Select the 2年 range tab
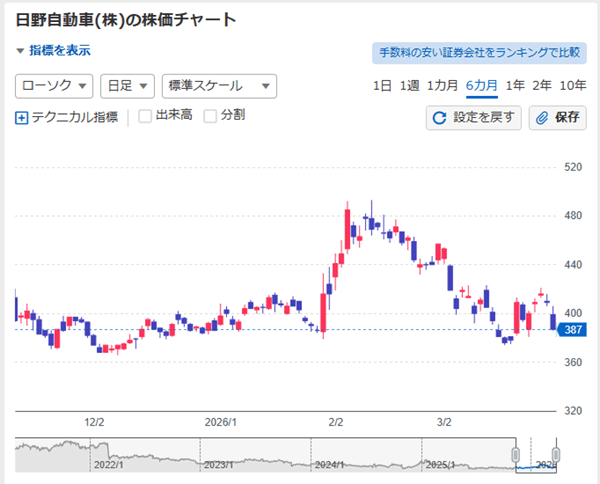The height and width of the screenshot is (484, 600). coord(542,86)
